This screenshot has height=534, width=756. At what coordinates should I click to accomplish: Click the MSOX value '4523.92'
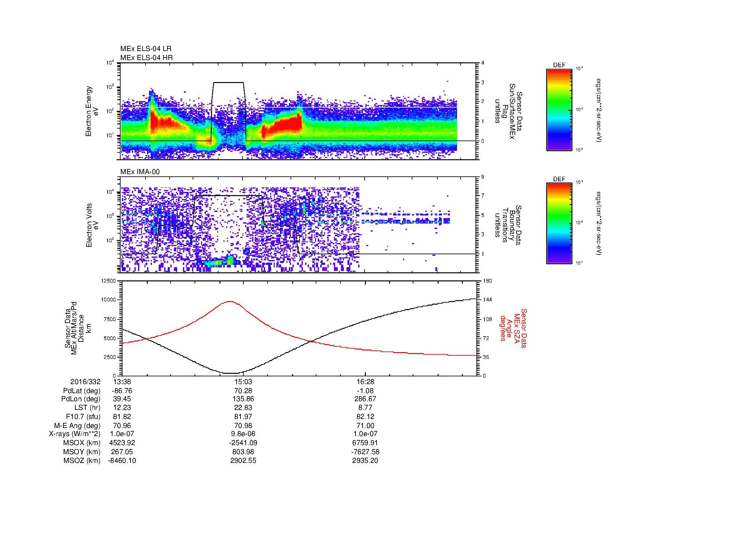122,443
